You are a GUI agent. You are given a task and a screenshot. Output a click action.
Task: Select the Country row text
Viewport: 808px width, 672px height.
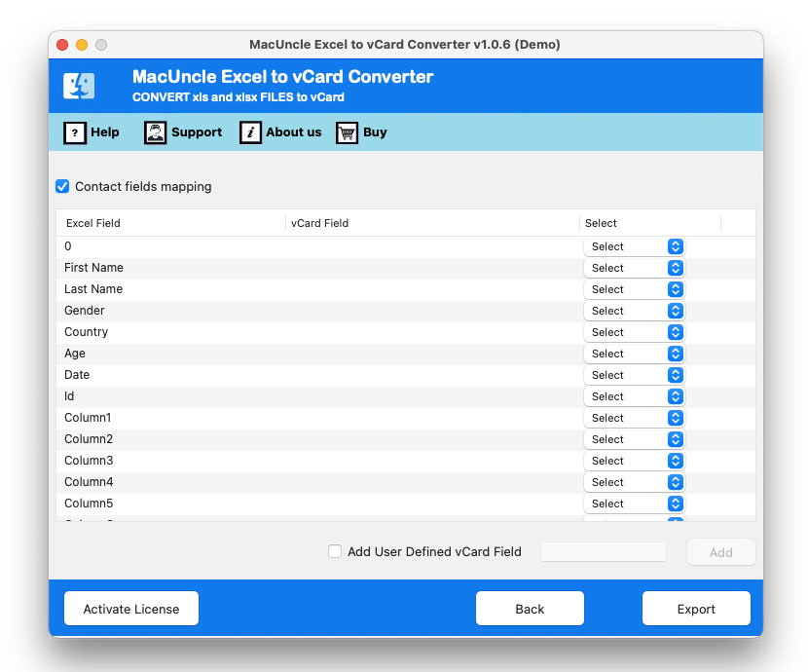[86, 332]
